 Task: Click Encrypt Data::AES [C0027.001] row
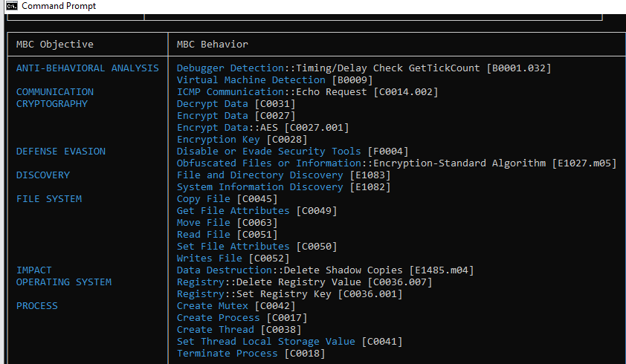click(x=262, y=128)
